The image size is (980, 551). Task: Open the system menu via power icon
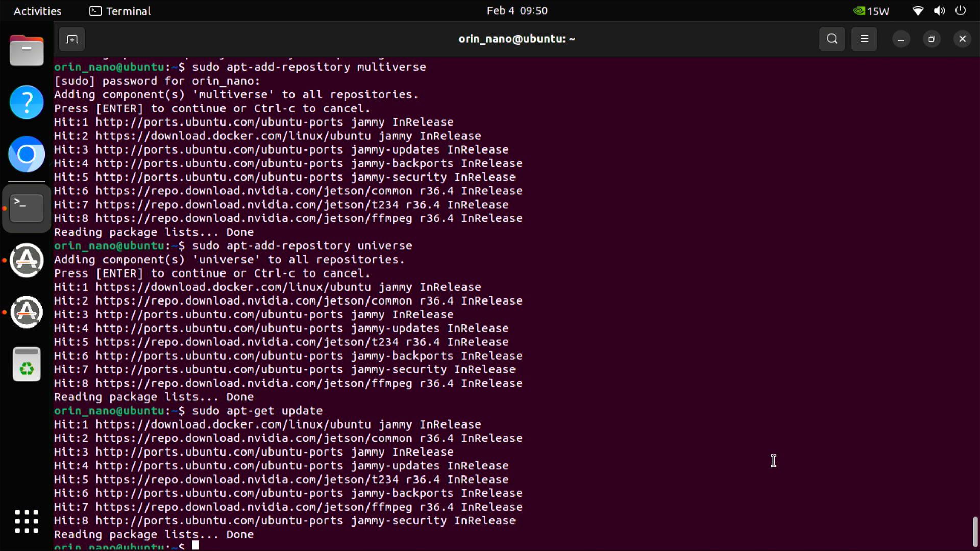point(961,11)
